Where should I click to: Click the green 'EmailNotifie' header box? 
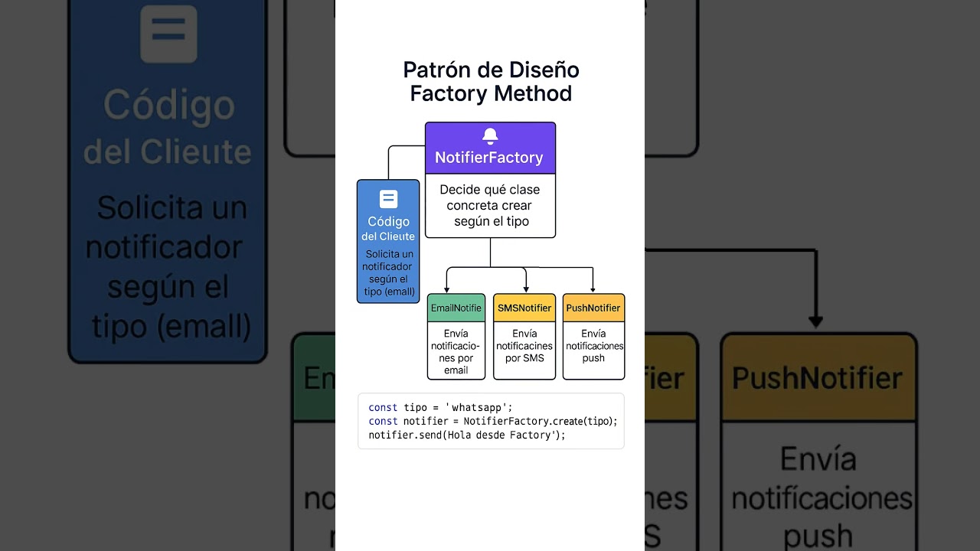point(456,308)
